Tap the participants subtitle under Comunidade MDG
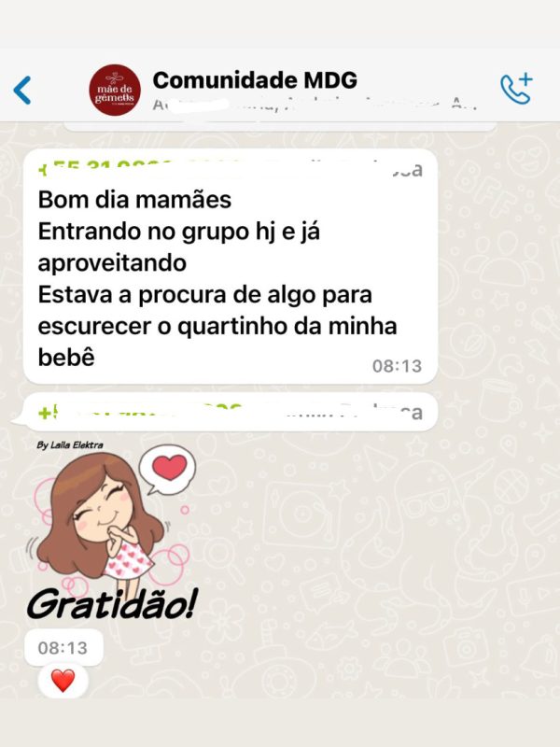The height and width of the screenshot is (747, 560). tap(315, 105)
